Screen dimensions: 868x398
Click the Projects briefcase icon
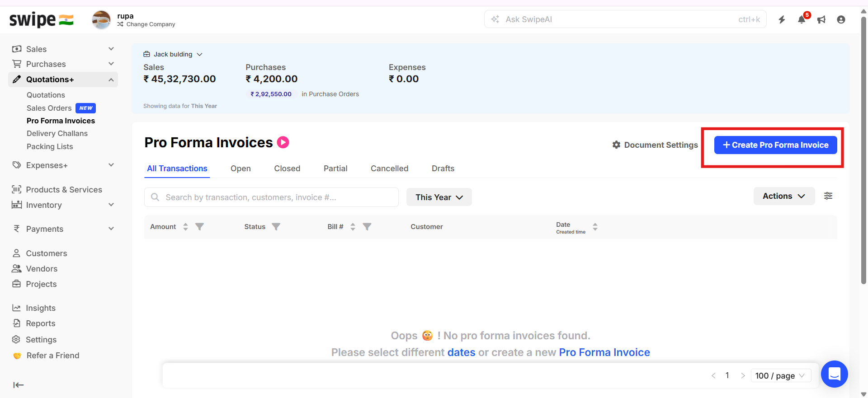point(17,284)
